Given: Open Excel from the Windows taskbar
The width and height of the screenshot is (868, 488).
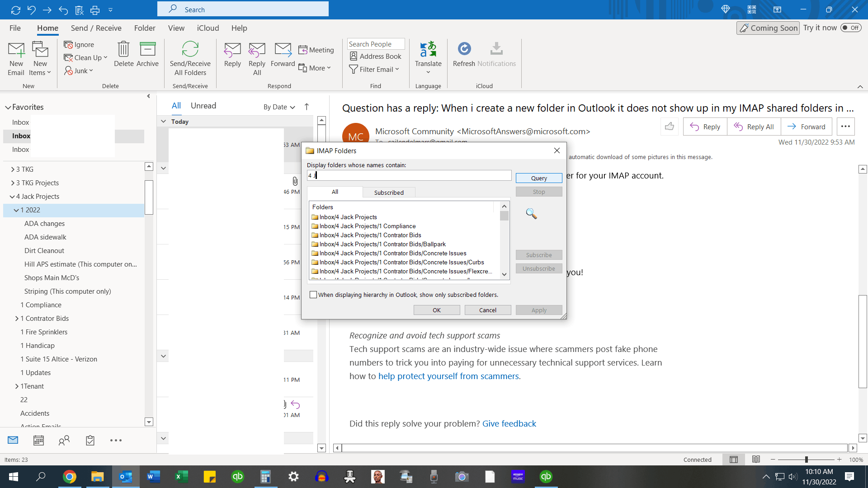Looking at the screenshot, I should click(181, 476).
